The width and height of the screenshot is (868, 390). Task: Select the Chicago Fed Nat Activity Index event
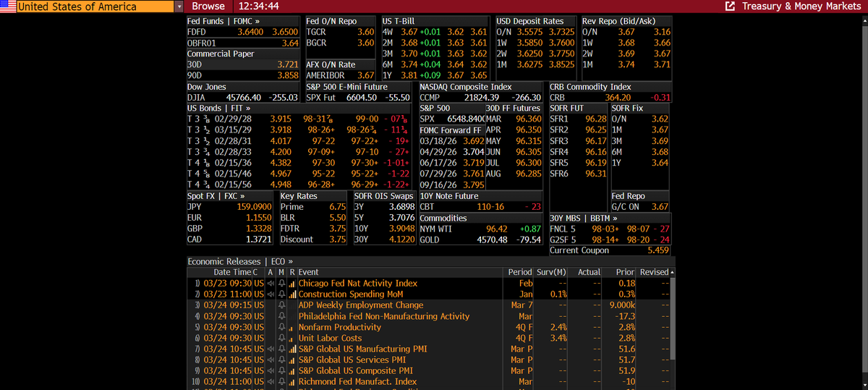click(358, 284)
